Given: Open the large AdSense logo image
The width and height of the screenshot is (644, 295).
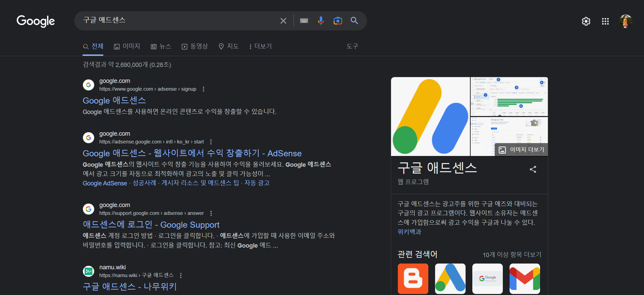Looking at the screenshot, I should [430, 116].
